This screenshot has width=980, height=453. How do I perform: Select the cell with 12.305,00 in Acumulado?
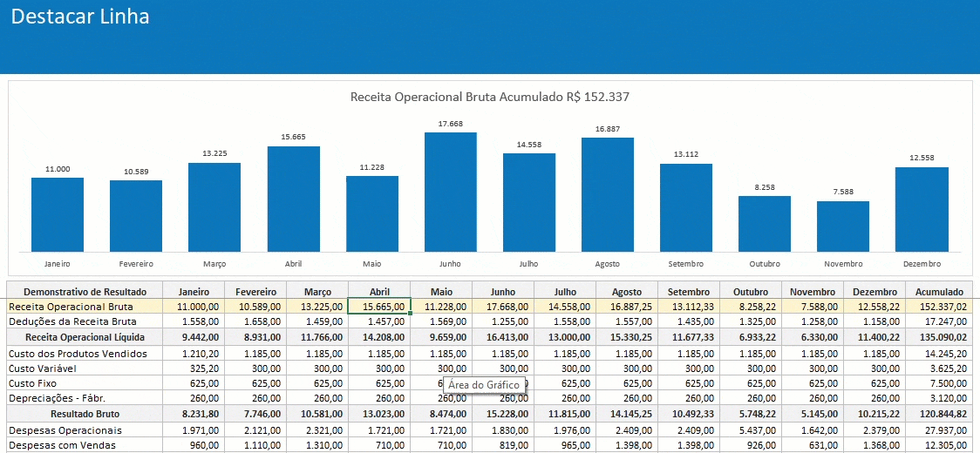pyautogui.click(x=939, y=445)
